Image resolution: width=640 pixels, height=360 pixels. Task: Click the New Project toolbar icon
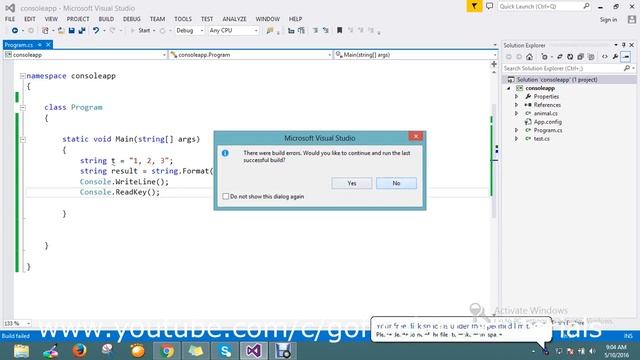(x=45, y=31)
